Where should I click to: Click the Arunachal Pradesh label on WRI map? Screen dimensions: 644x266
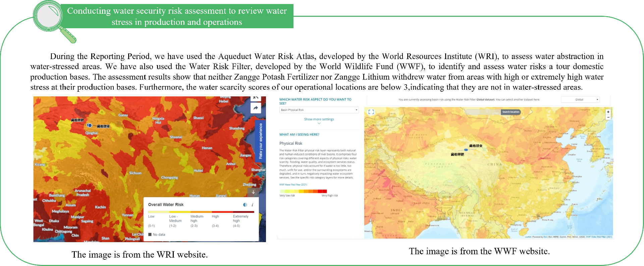[83, 193]
